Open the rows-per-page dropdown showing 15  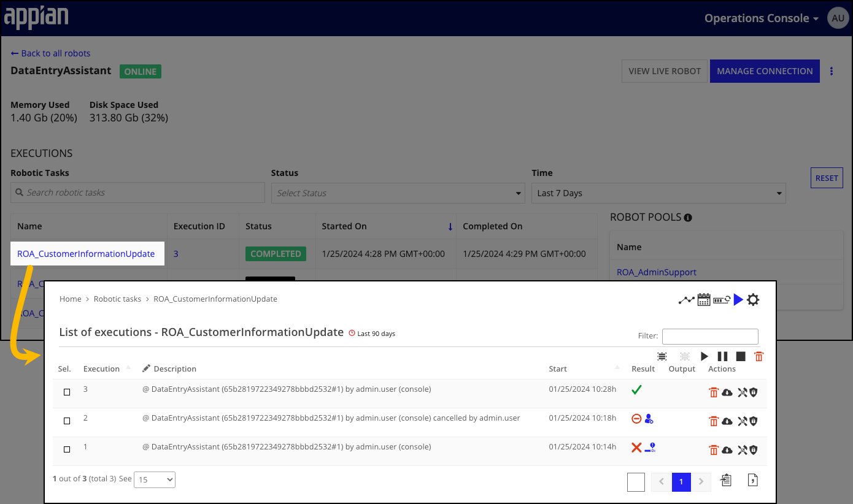(x=155, y=479)
